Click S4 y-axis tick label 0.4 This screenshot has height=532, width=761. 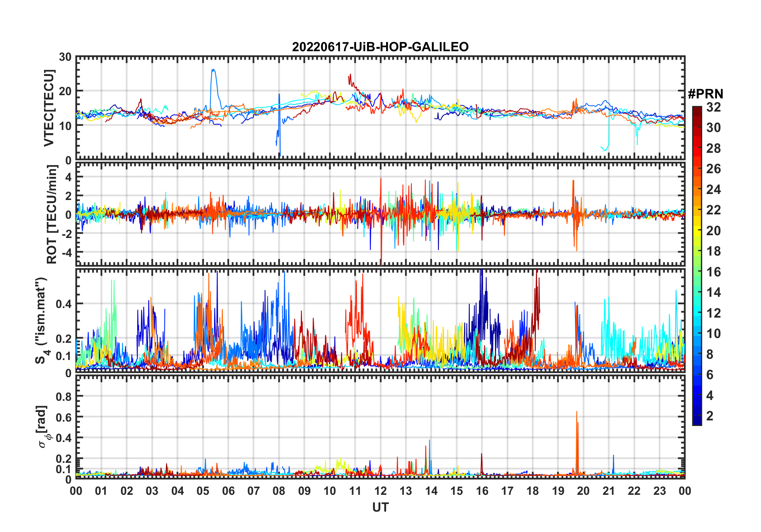coord(64,304)
